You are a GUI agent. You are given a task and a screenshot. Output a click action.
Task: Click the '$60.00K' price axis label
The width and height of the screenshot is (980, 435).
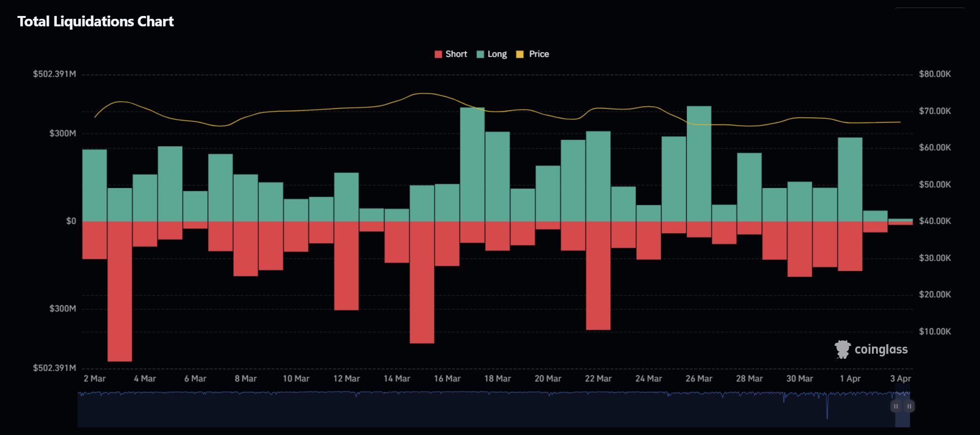pos(935,148)
